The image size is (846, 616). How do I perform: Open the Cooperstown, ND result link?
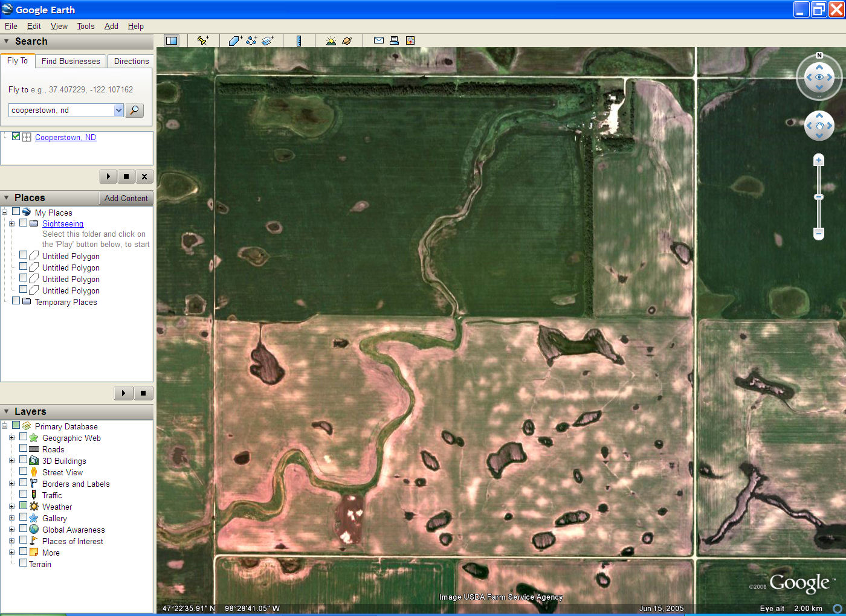tap(65, 137)
